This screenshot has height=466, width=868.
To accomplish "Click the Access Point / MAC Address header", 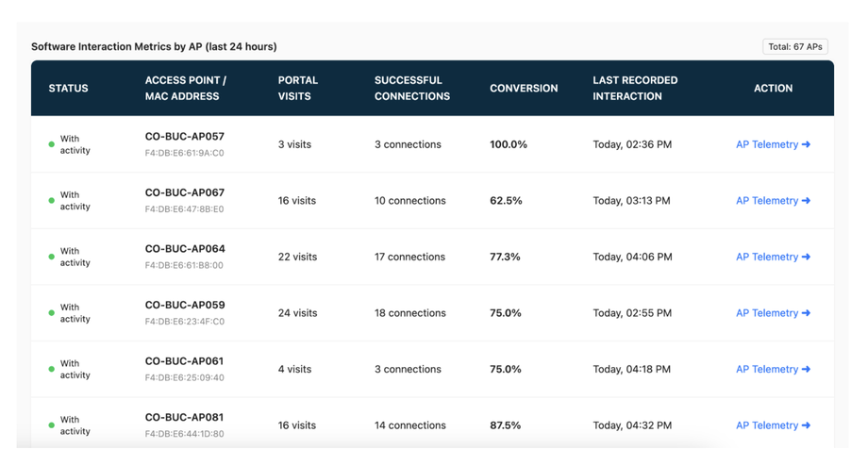I will tap(186, 89).
